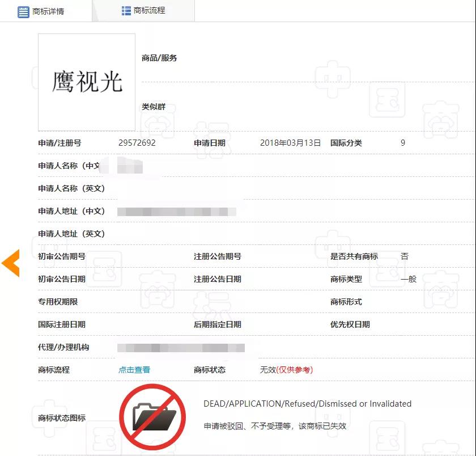Click the DEAD/APPLICATION status description text

point(307,404)
